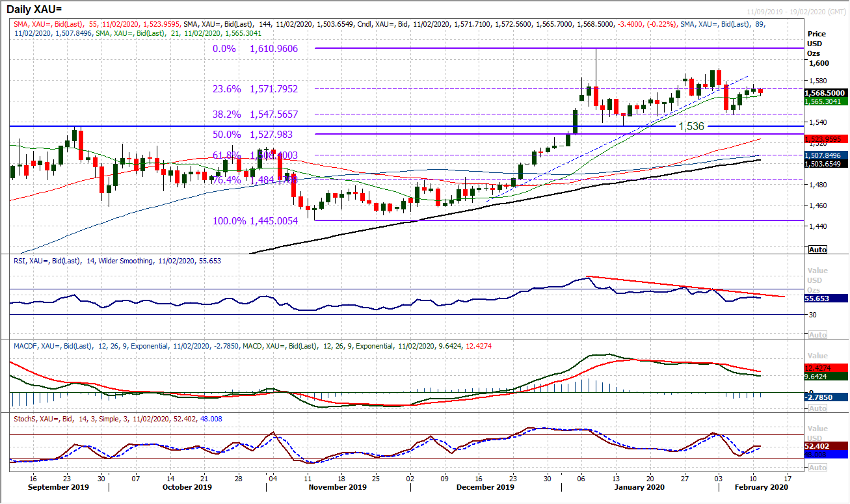Image resolution: width=850 pixels, height=504 pixels.
Task: Click the Auto button in the MACD panel
Action: [817, 408]
